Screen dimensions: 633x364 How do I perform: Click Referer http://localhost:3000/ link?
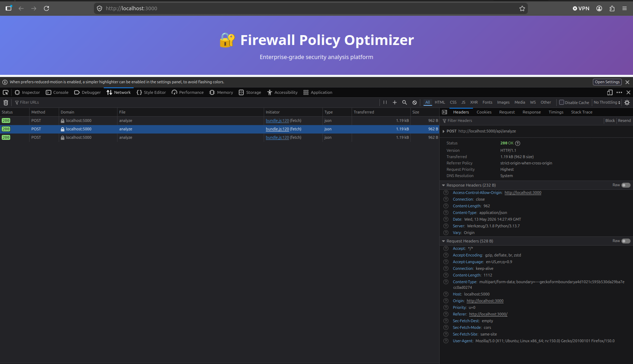click(x=488, y=314)
